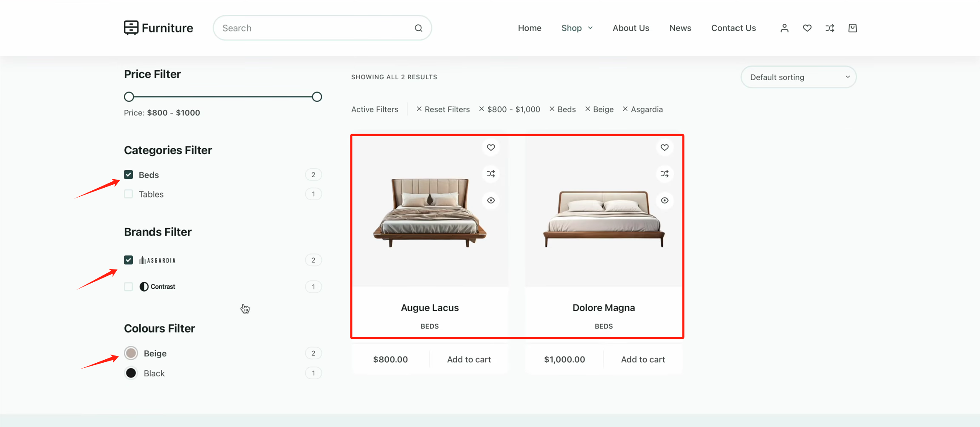Viewport: 980px width, 427px height.
Task: Open the shopping cart icon
Action: tap(852, 28)
